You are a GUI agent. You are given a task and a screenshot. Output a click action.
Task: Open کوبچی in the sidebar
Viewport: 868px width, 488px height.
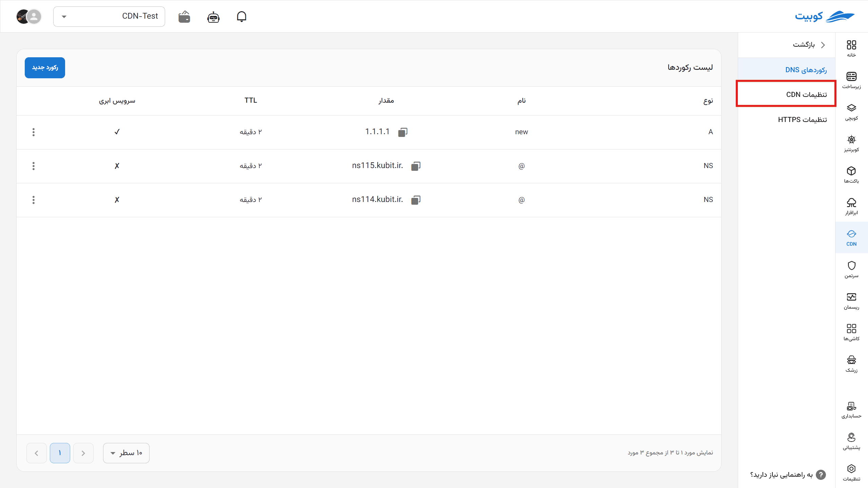[x=851, y=112]
